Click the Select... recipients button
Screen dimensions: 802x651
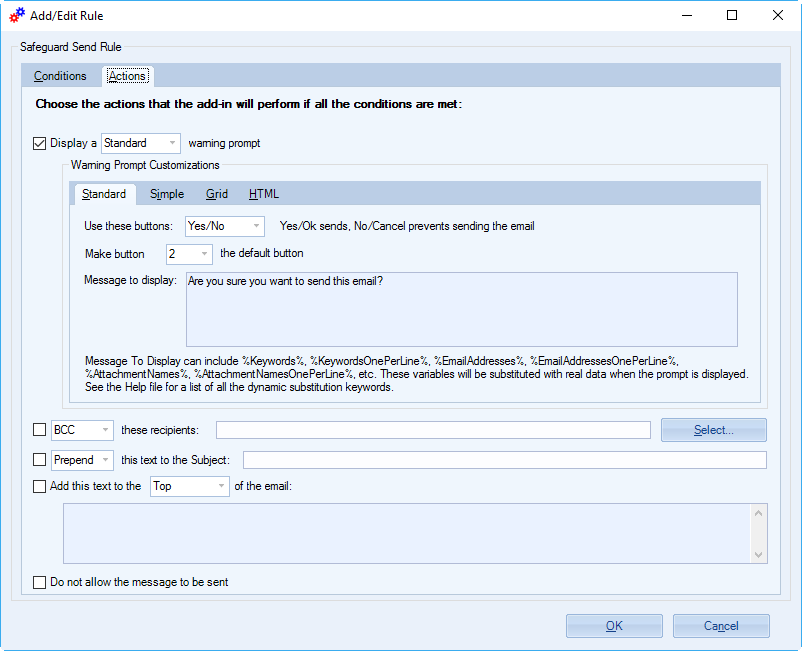point(714,430)
